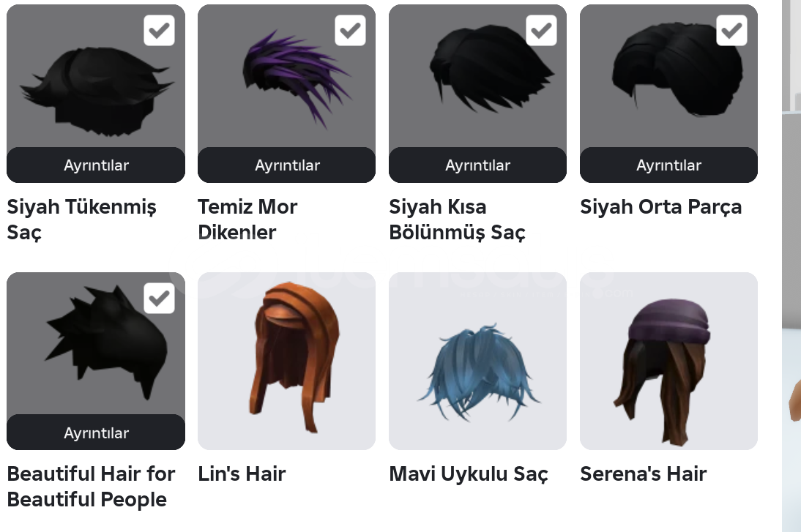Uncheck Beautiful Hair for Beautiful People checkbox
The image size is (801, 532).
tap(159, 298)
